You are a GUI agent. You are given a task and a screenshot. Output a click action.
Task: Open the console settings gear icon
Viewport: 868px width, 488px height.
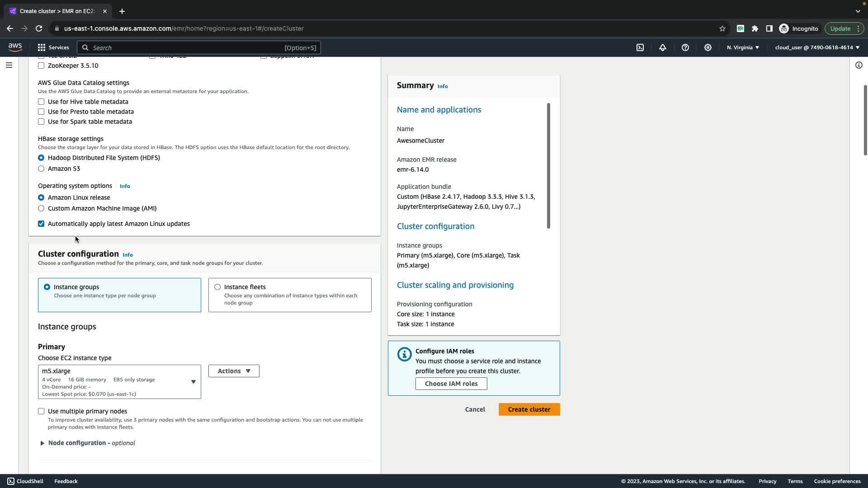coord(708,47)
